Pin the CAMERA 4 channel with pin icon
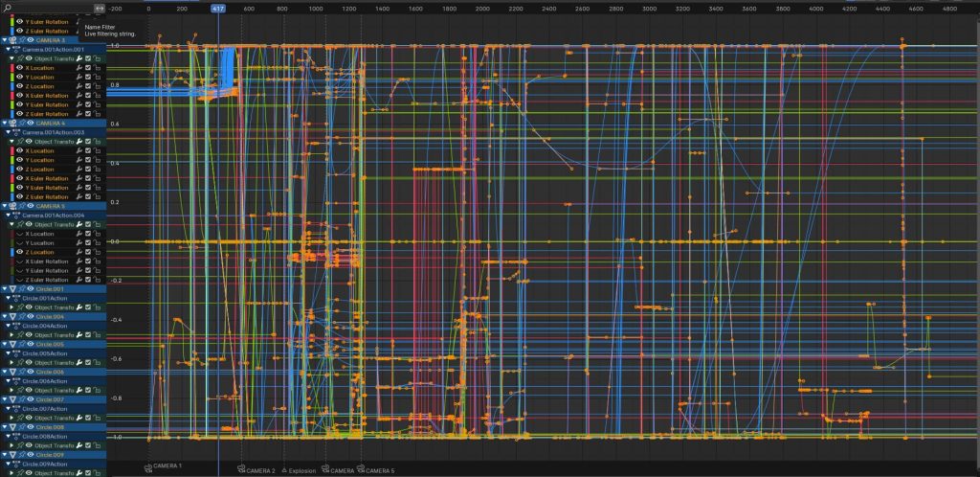The height and width of the screenshot is (477, 980). click(20, 123)
